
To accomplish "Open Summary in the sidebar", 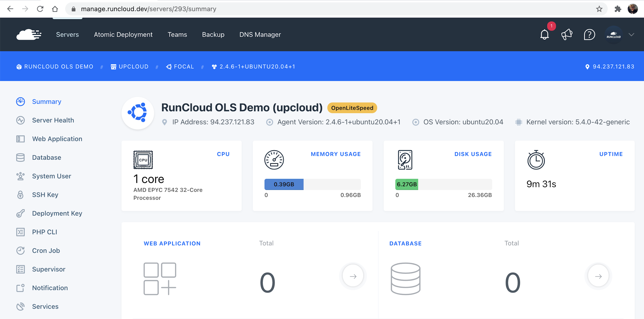I will click(47, 102).
